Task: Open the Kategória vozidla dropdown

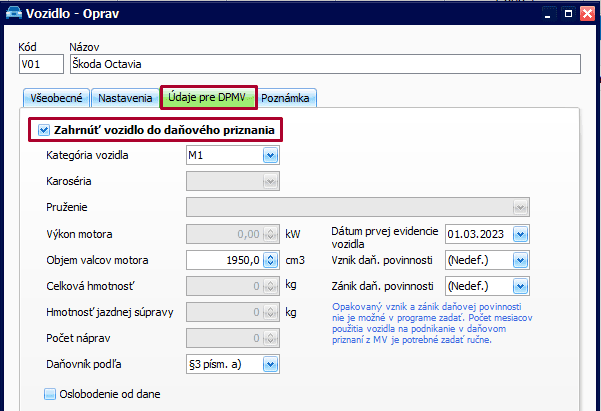Action: coord(270,155)
